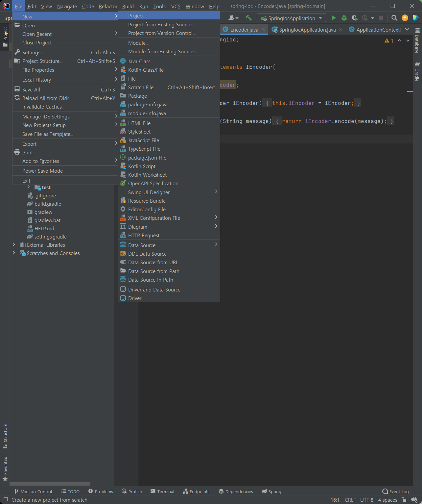
Task: Click the orange IDE update icon
Action: 405,18
